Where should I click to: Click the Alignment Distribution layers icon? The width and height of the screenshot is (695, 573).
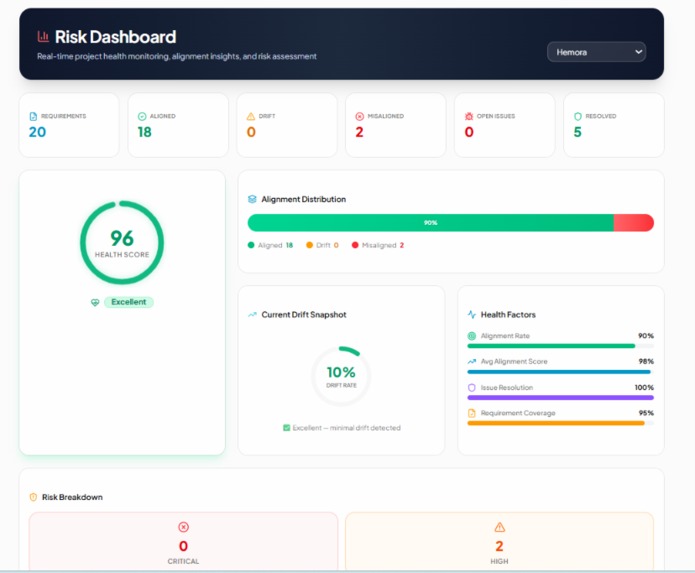click(x=252, y=199)
